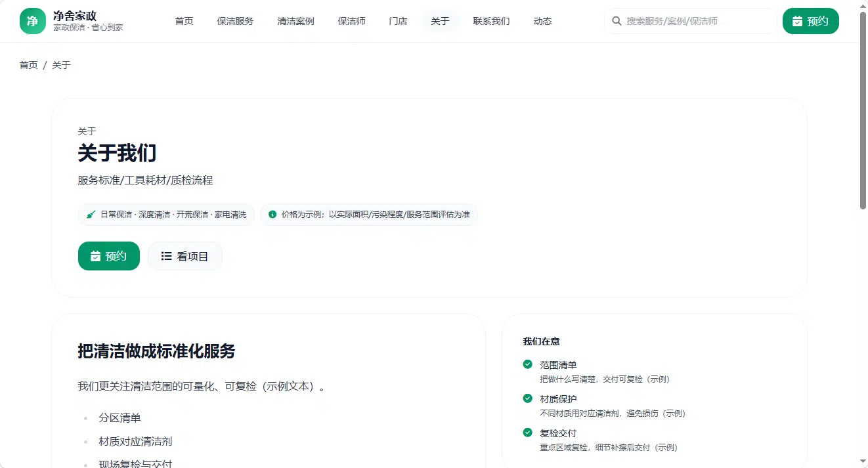Click the list icon in 看项目 button
The image size is (868, 468).
coord(167,256)
